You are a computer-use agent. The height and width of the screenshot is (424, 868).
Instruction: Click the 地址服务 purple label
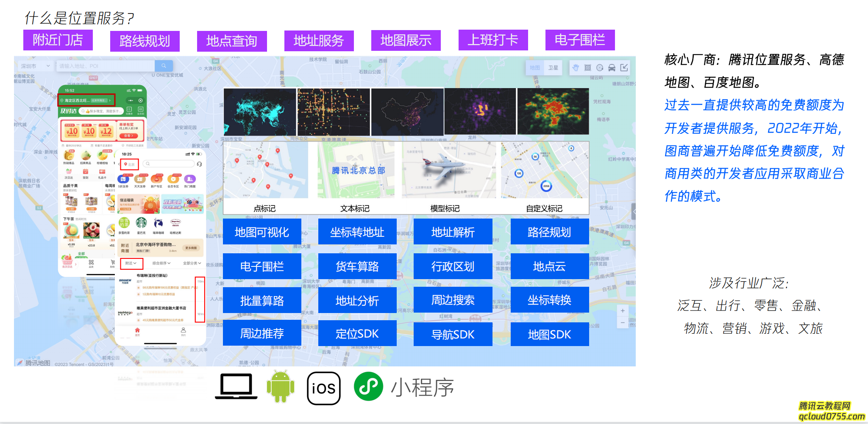pos(319,41)
